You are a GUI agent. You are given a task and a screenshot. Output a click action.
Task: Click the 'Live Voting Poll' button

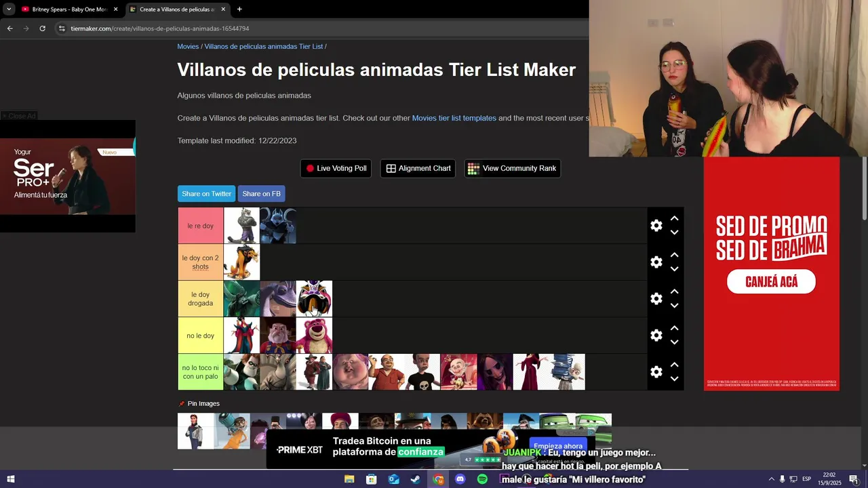336,168
